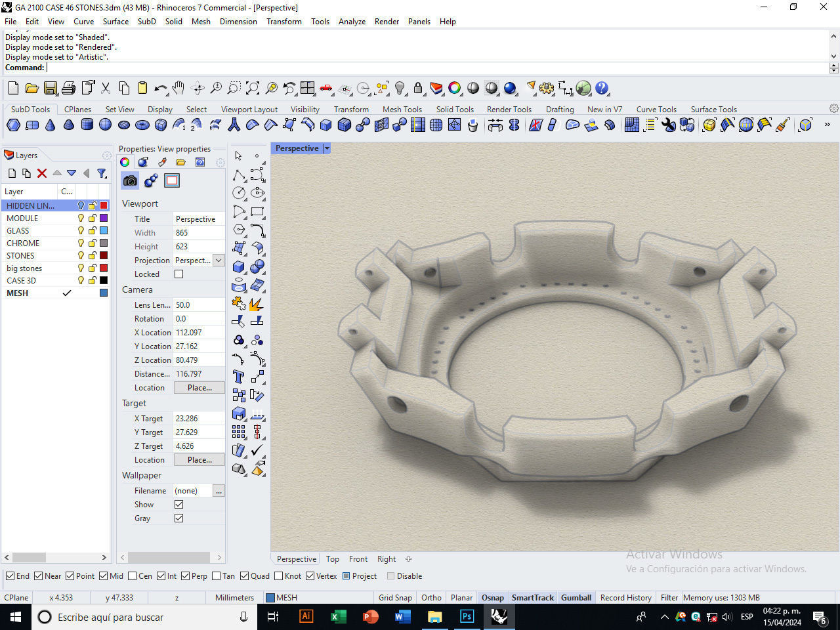
Task: Toggle visibility bulb of MODULE layer
Action: 81,219
